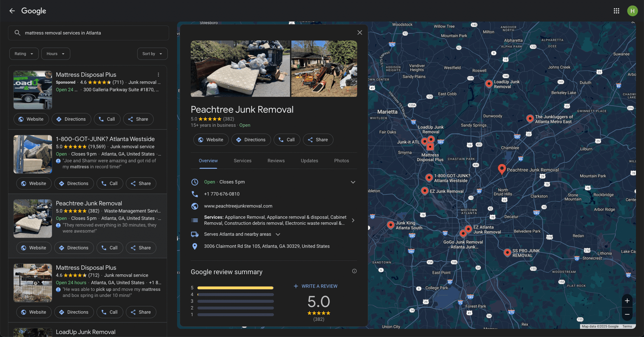Open the house debris photo in detail panel

click(x=324, y=69)
